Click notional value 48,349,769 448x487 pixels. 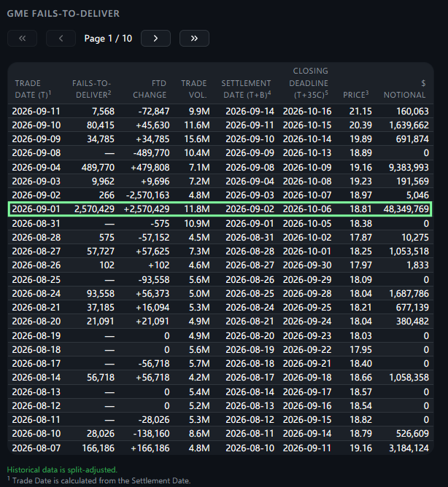[406, 209]
